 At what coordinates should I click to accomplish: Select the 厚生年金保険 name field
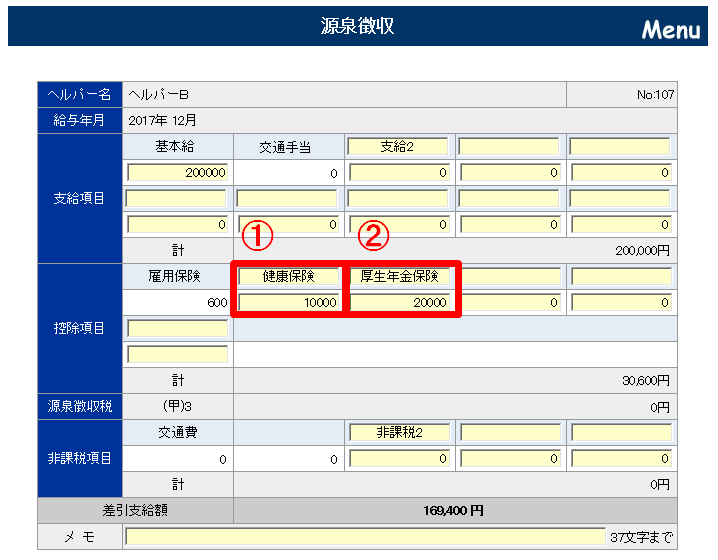click(399, 276)
